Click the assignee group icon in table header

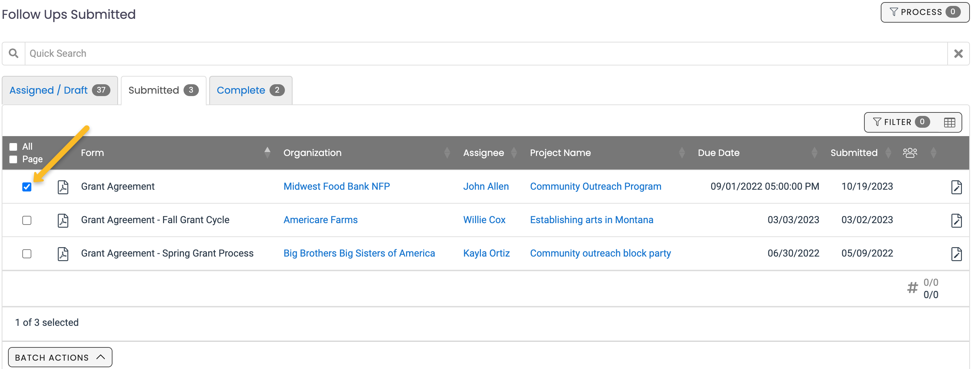tap(911, 152)
